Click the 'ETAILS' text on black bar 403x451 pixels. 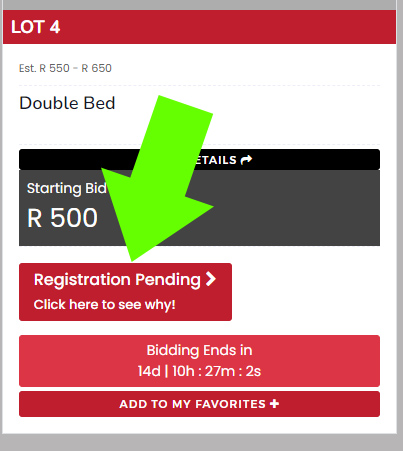coord(216,160)
